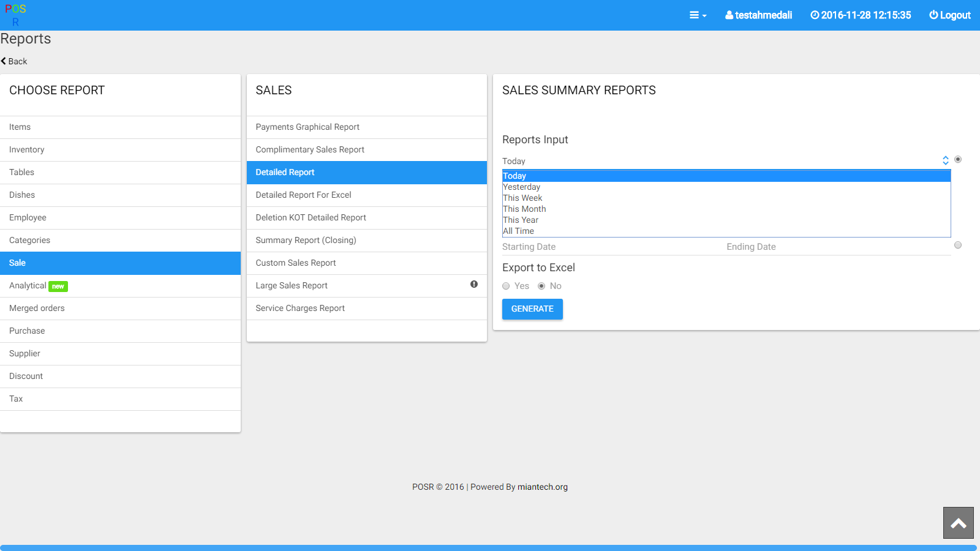
Task: Click the testahmedali user profile icon
Action: coord(729,15)
